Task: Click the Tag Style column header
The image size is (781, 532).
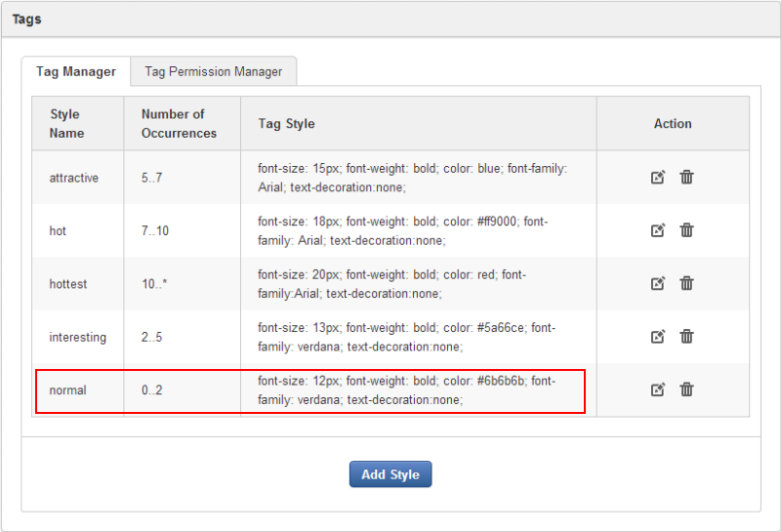Action: click(286, 124)
